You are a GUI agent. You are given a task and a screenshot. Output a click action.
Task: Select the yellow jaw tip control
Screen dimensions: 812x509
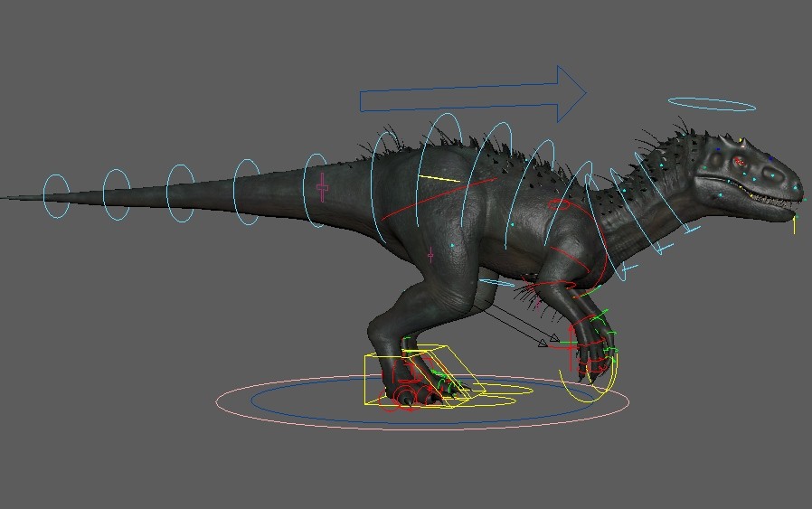[x=794, y=226]
